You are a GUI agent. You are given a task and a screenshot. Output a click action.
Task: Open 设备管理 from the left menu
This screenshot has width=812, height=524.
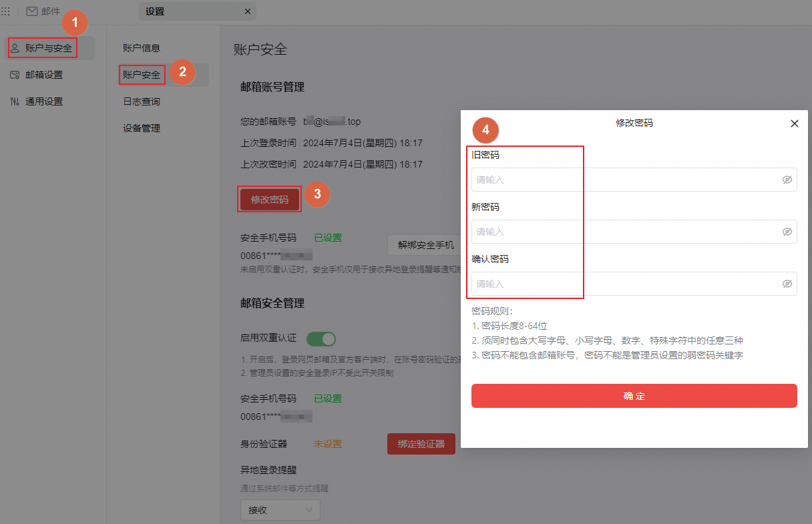click(x=142, y=128)
